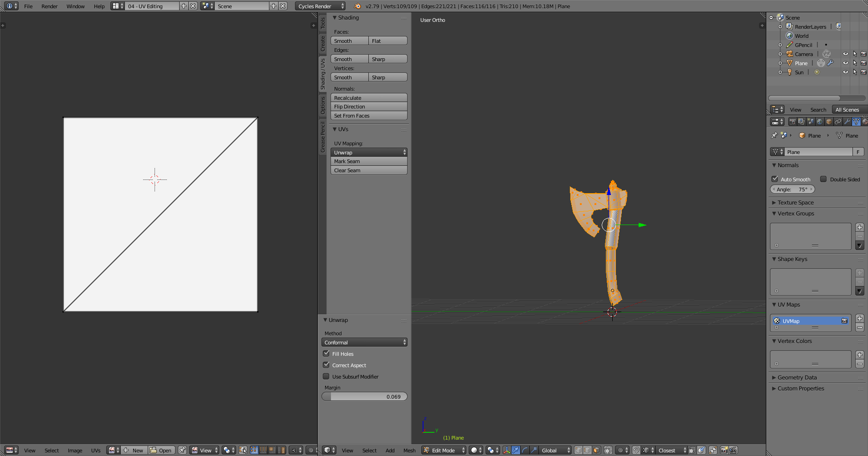
Task: Enable the scale manipulator icon
Action: point(534,450)
